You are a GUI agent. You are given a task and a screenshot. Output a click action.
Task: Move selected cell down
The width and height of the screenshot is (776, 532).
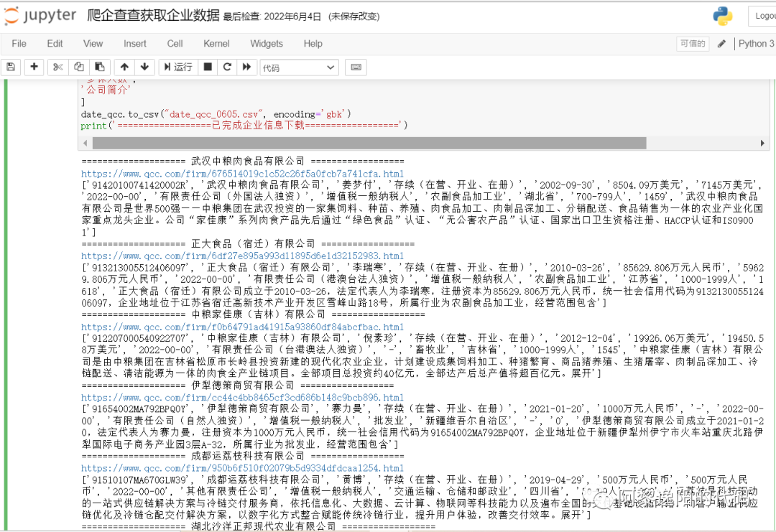point(144,67)
